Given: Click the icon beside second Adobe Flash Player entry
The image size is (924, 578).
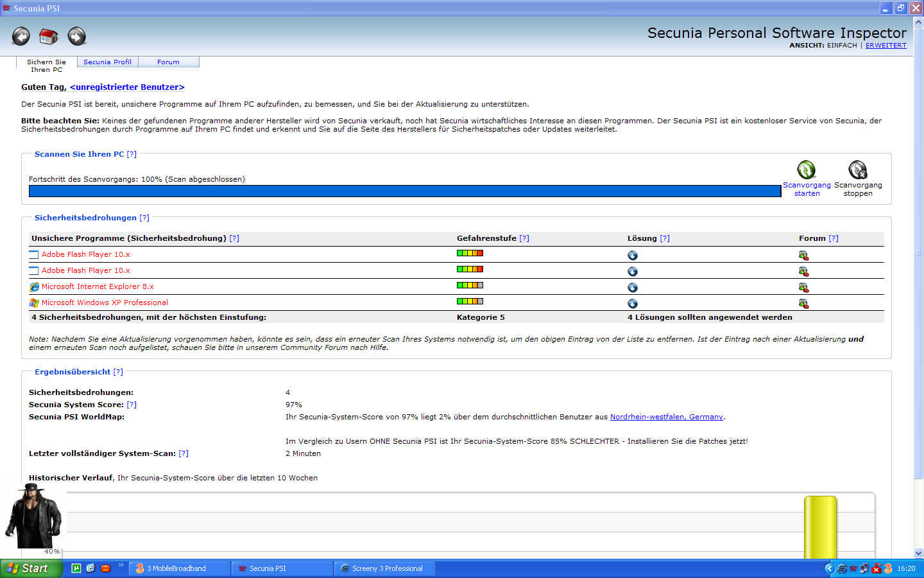Looking at the screenshot, I should click(x=34, y=271).
